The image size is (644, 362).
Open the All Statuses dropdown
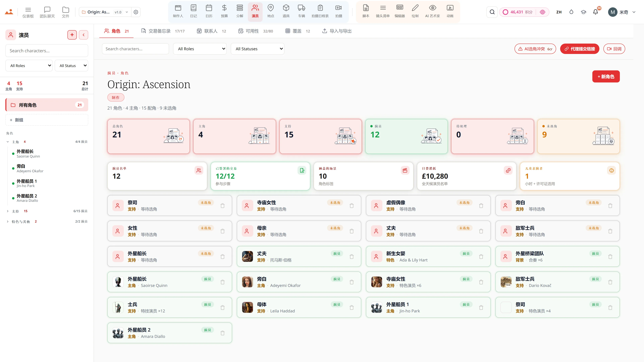[x=257, y=49]
